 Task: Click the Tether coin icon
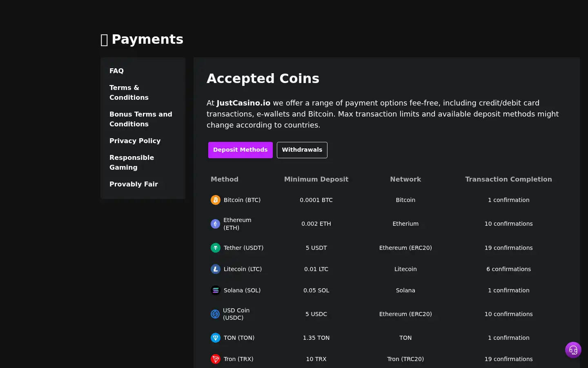[216, 248]
